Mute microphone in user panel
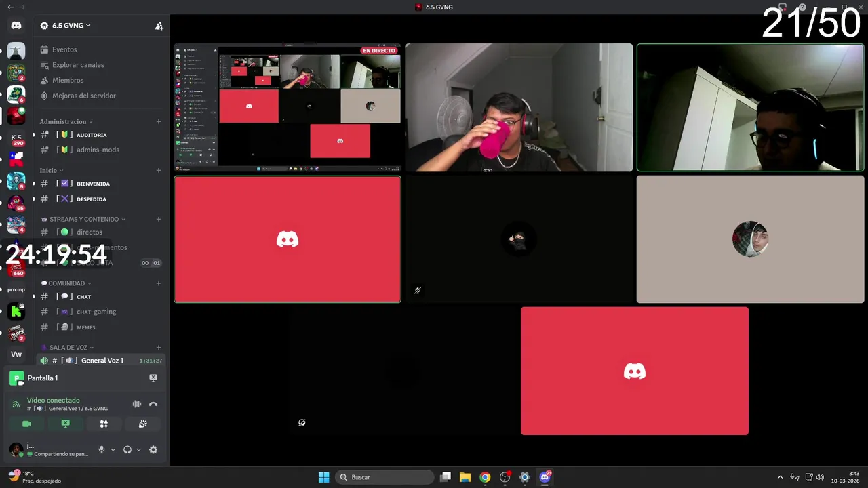This screenshot has width=868, height=488. click(102, 449)
